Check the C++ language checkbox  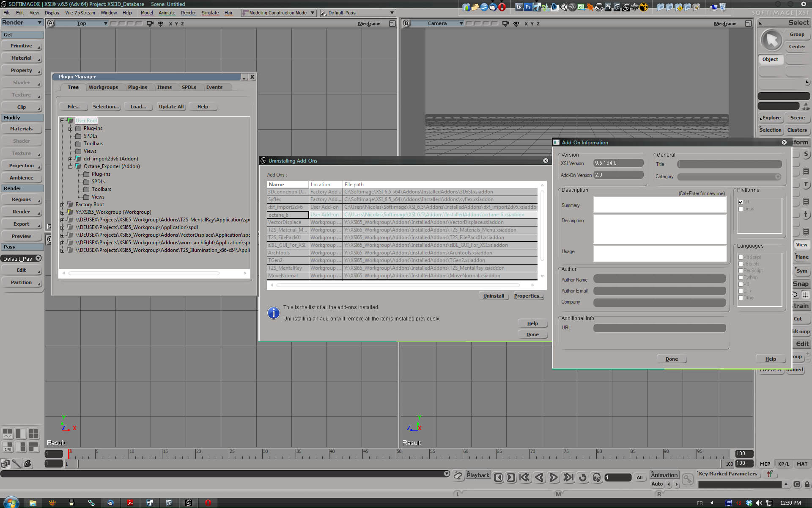[741, 291]
